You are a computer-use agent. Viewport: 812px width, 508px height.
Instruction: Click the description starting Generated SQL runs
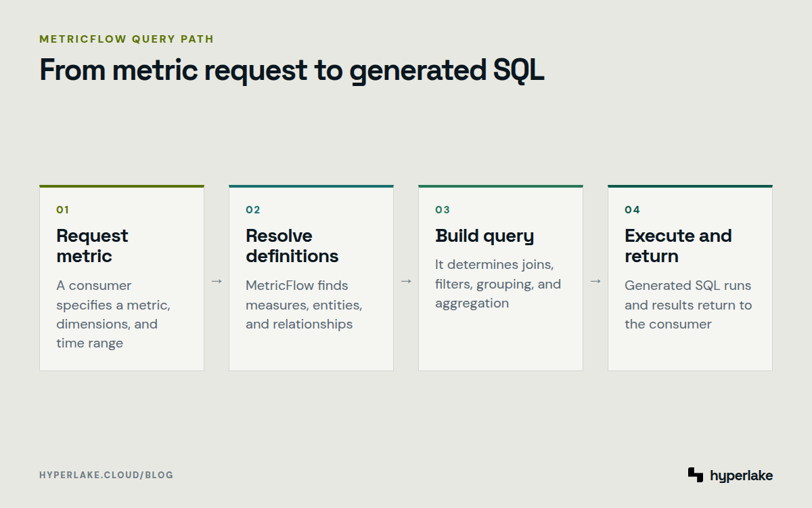(688, 305)
